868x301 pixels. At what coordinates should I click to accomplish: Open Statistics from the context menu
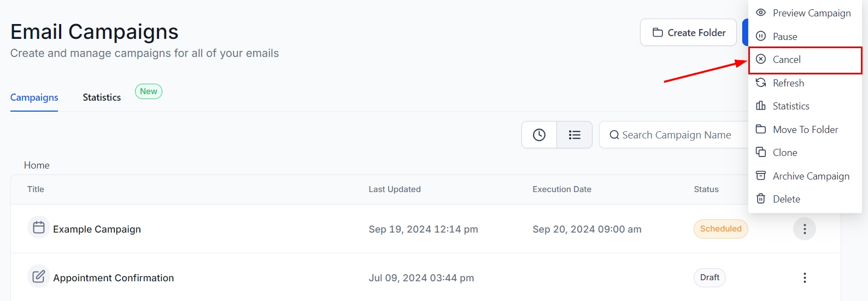tap(790, 106)
